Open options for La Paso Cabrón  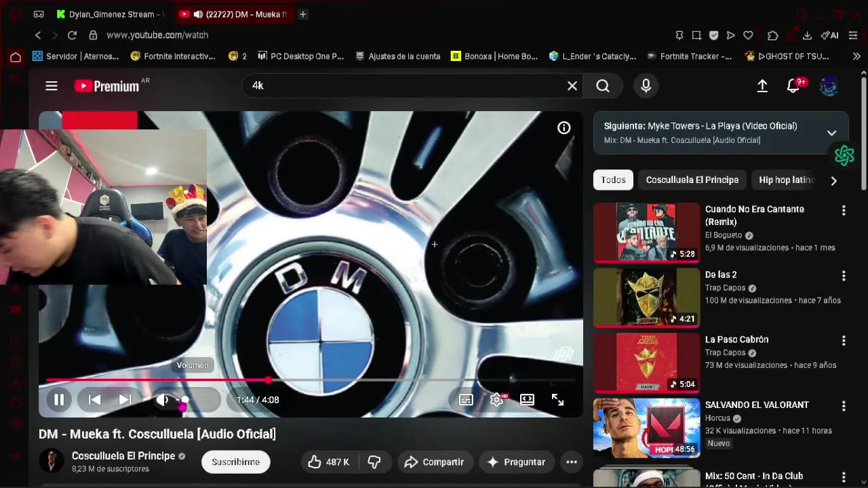(844, 341)
